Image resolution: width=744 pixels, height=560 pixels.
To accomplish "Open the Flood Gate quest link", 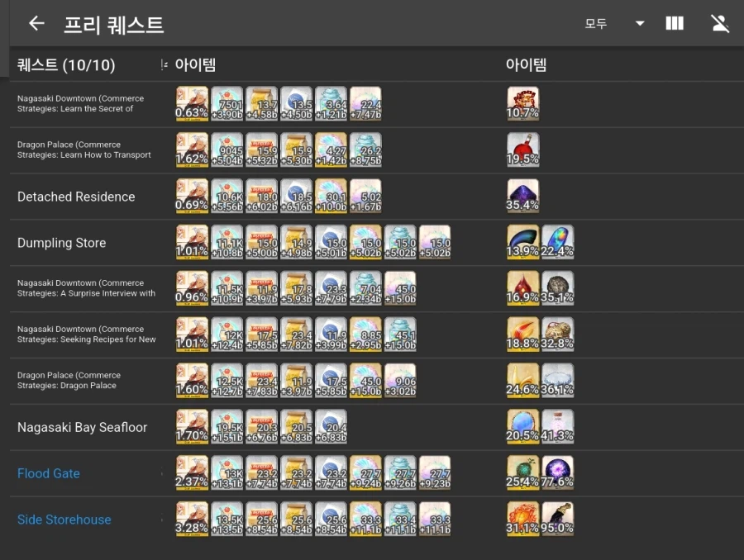I will point(48,473).
